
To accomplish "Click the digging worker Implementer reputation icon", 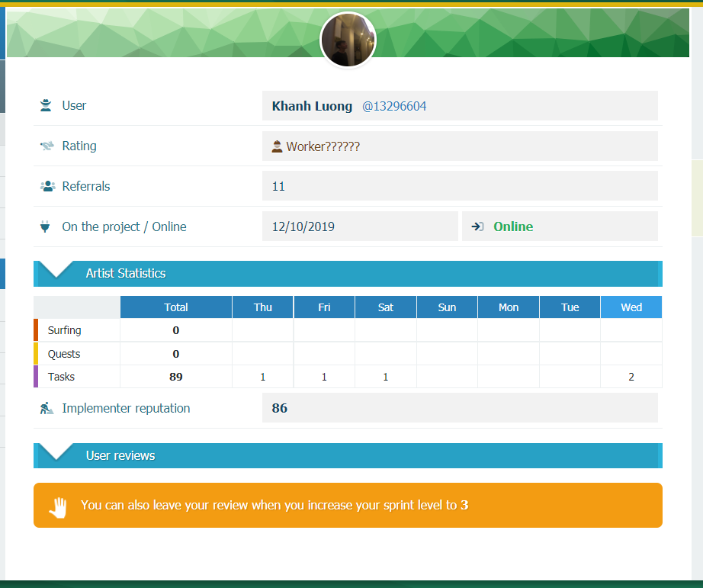I will (47, 408).
